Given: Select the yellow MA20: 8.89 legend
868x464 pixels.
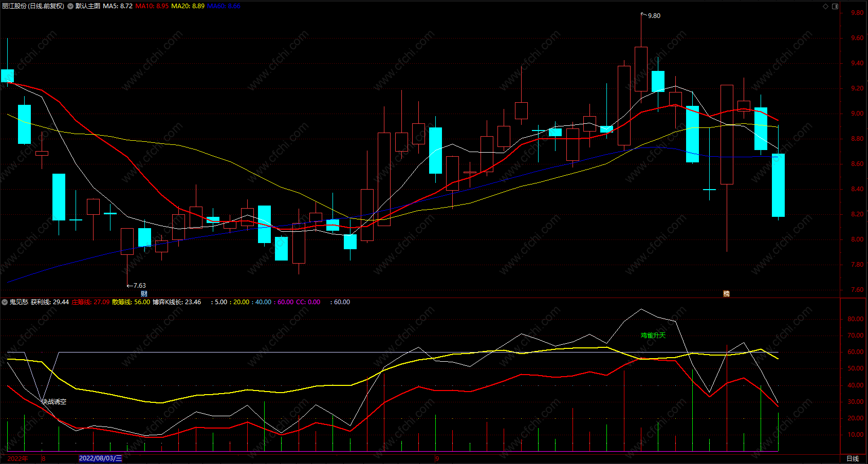Looking at the screenshot, I should click(x=188, y=6).
